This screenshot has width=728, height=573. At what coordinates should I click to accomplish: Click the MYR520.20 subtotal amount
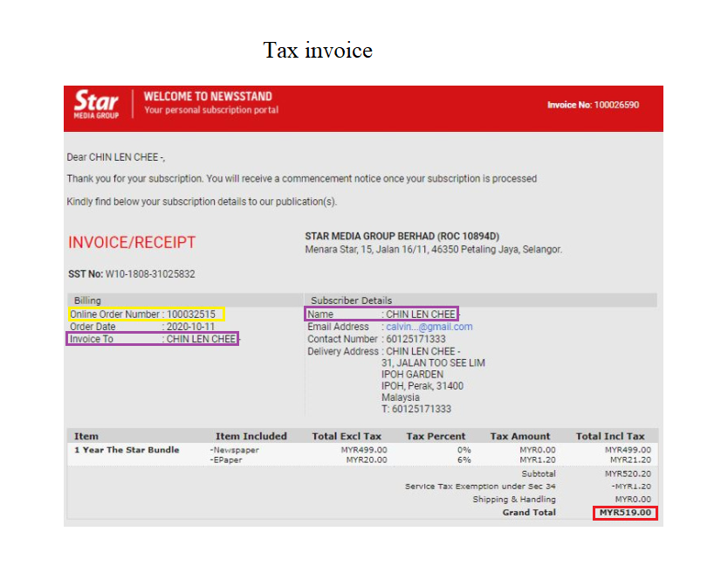(628, 474)
